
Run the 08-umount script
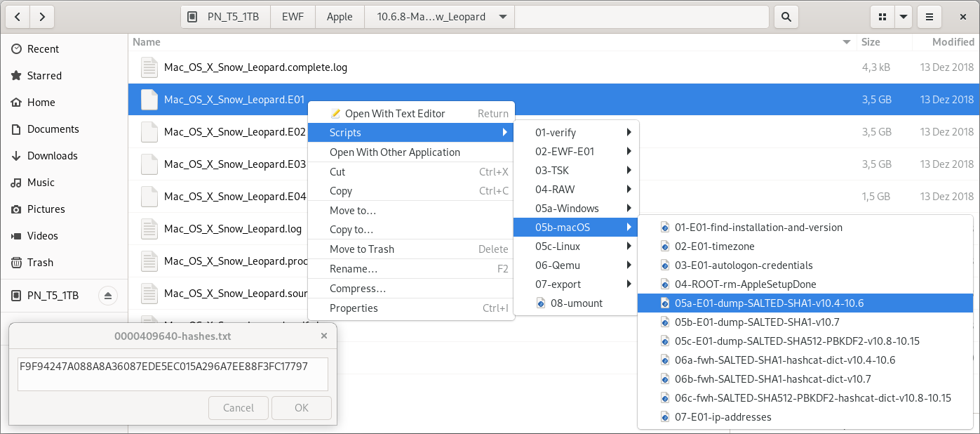pos(576,303)
